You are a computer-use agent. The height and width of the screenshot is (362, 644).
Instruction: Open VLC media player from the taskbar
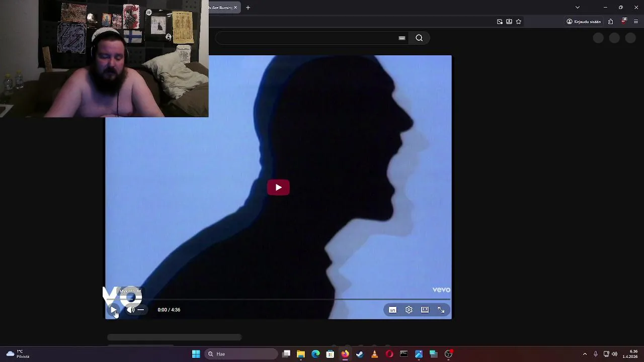(374, 354)
